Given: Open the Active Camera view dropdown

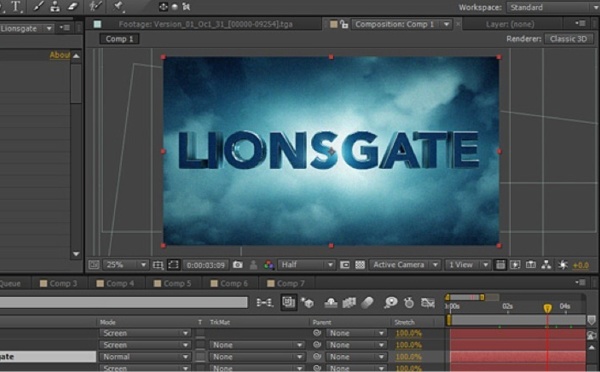Looking at the screenshot, I should pos(405,265).
